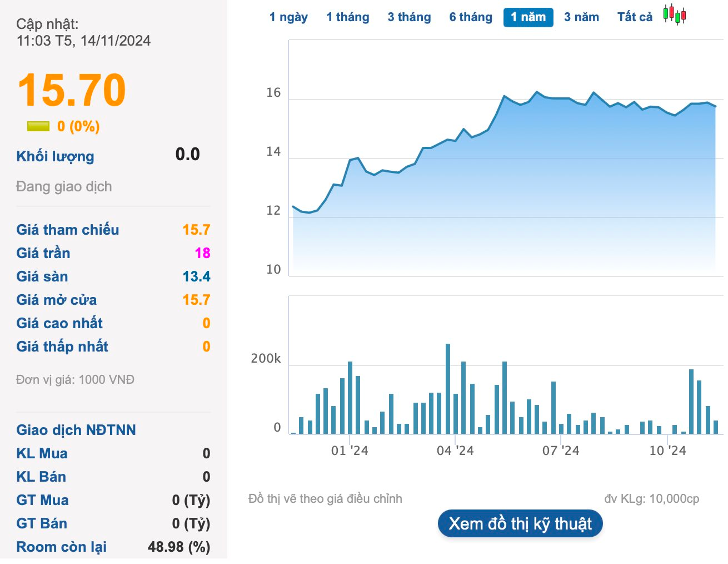Select the '1 ngày' time range tab
The height and width of the screenshot is (564, 728).
[288, 17]
